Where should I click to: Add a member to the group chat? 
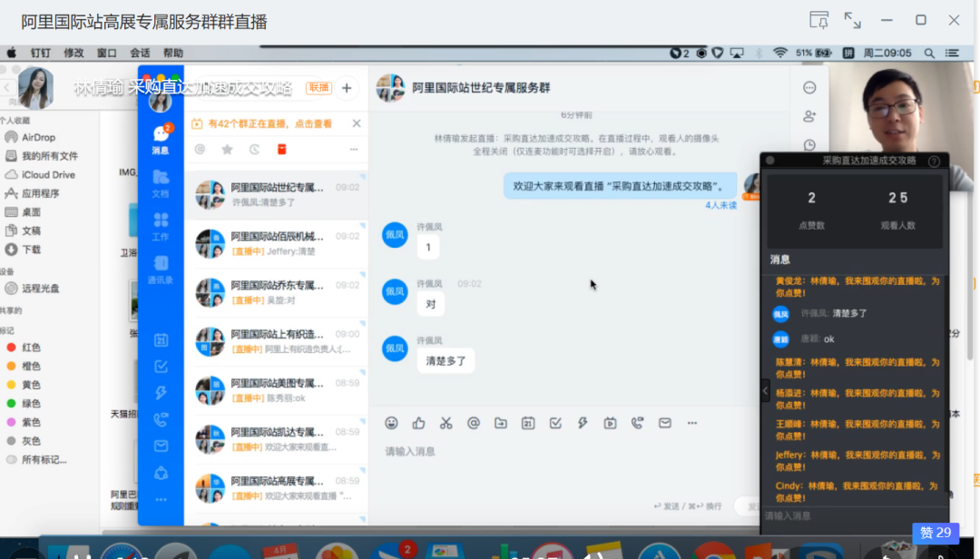pos(809,116)
